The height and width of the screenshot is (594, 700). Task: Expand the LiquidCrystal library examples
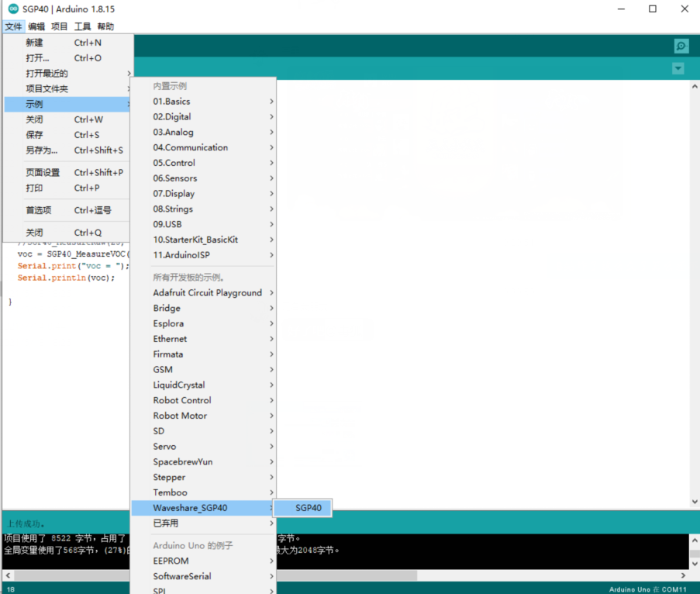(204, 385)
